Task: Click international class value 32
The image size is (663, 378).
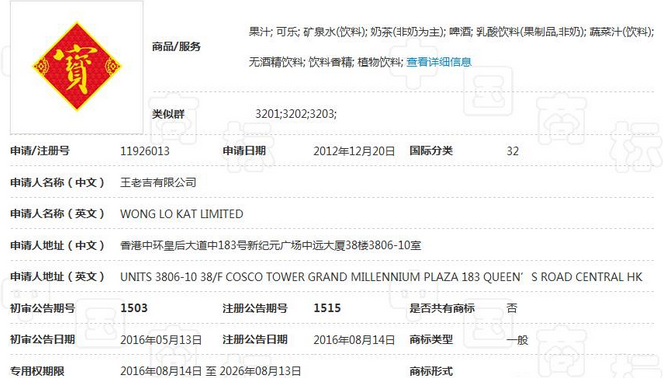Action: [512, 151]
